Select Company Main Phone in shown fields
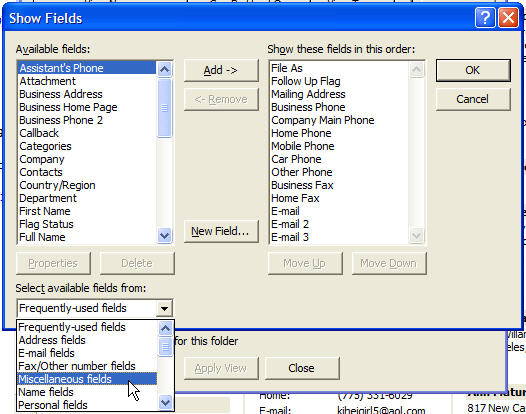526x414 pixels. (x=339, y=120)
